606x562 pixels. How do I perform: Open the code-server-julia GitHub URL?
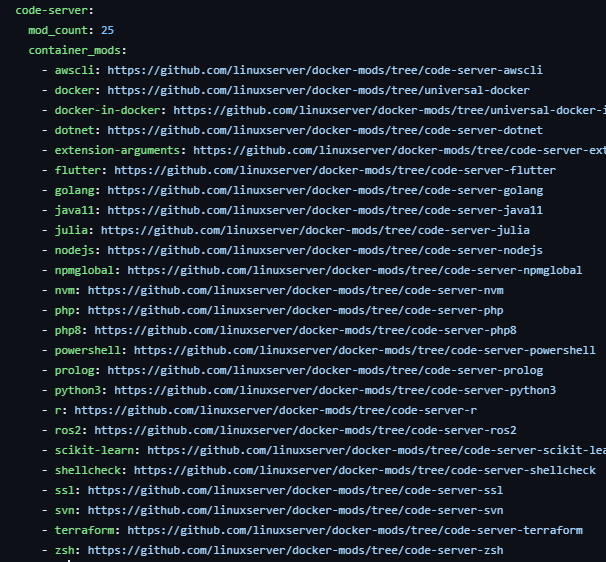[x=315, y=230]
